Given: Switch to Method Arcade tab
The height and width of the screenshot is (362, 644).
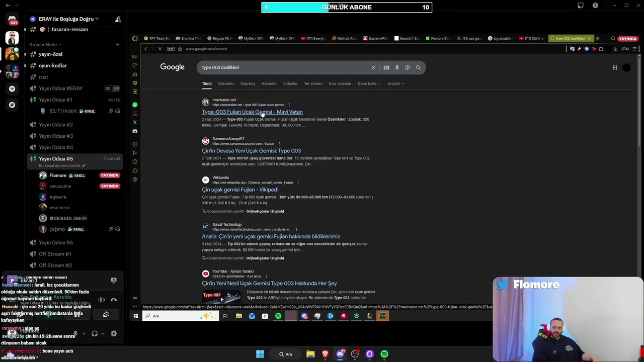Looking at the screenshot, I should click(344, 39).
